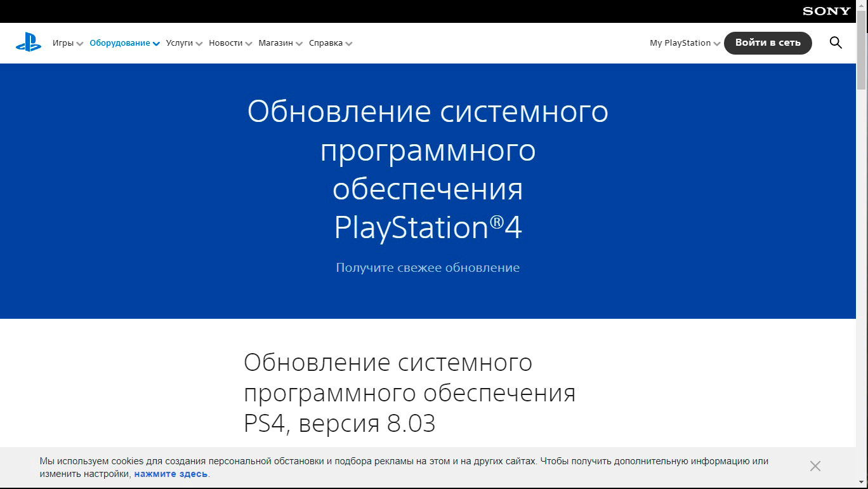Screen dimensions: 868x489
Task: Expand the My PlayStation dropdown
Action: tap(685, 43)
